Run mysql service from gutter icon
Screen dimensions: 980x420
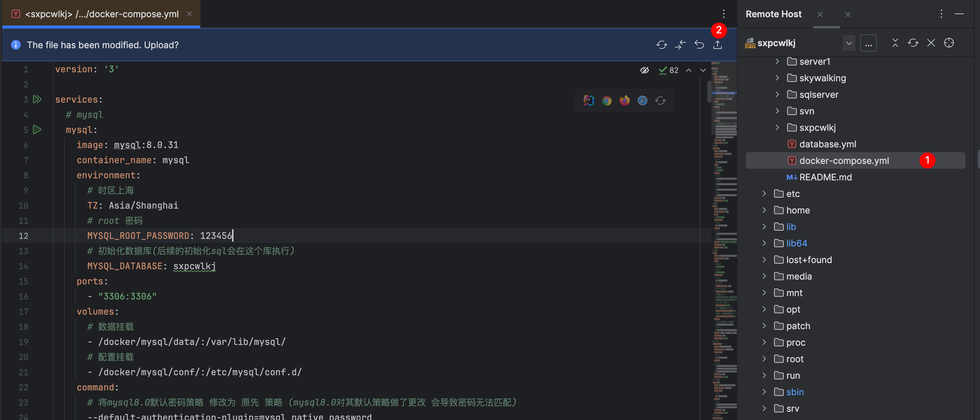click(37, 130)
